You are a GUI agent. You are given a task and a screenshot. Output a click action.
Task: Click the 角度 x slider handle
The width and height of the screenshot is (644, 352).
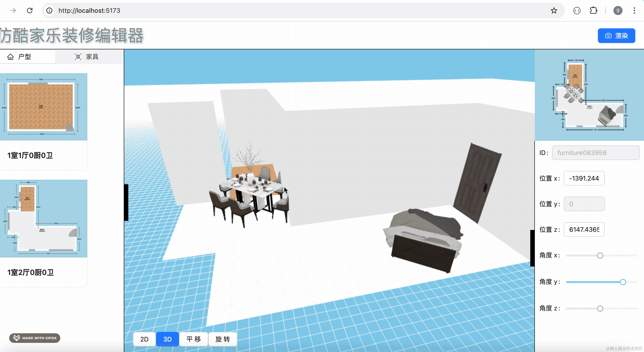[x=600, y=256]
